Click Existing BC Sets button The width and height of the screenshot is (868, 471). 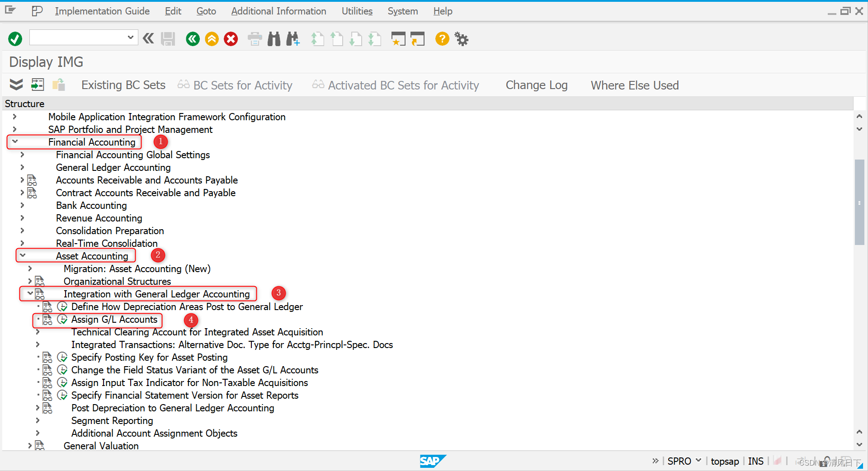tap(123, 85)
